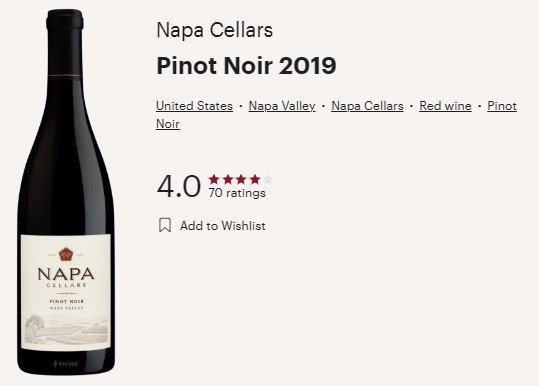Click the Vivino watermark on the bottle
The image size is (539, 386).
pos(66,363)
